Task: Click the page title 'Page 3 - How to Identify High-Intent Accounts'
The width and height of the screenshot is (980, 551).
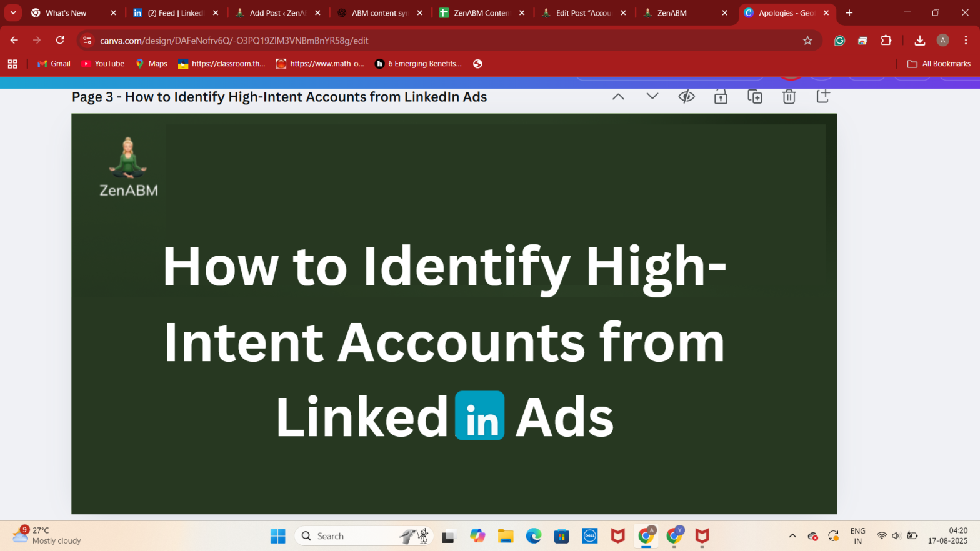Action: (279, 97)
